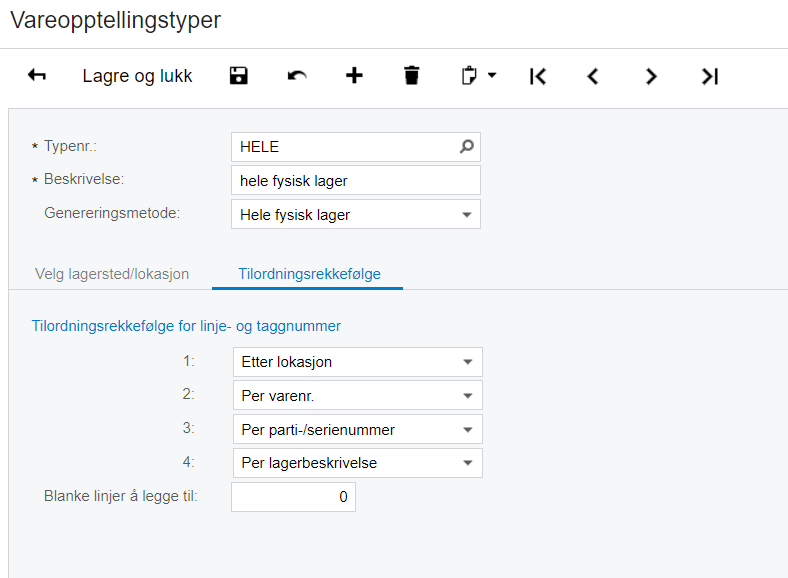Open the Per parti-/serienummer dropdown
This screenshot has height=578, width=788.
click(x=468, y=430)
